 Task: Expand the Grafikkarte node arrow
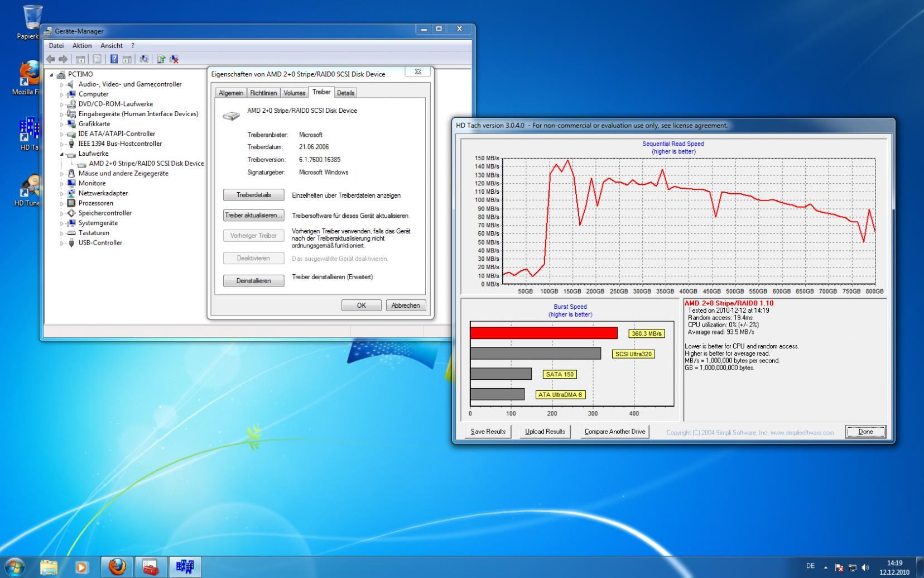click(62, 124)
